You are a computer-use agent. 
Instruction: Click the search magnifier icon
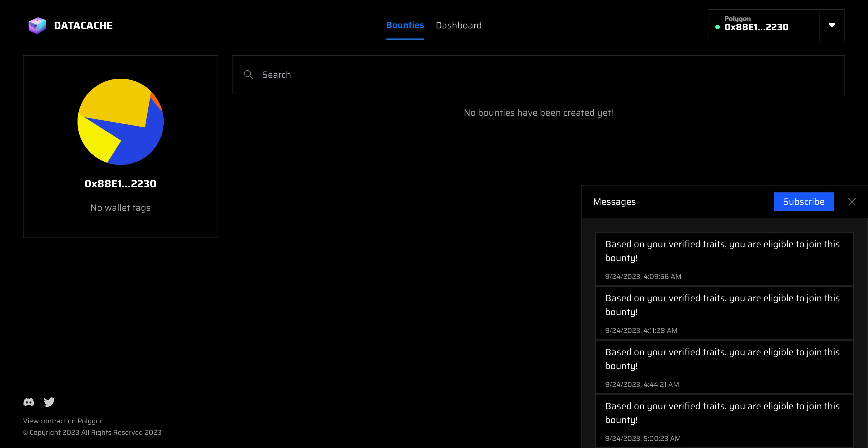[x=248, y=74]
